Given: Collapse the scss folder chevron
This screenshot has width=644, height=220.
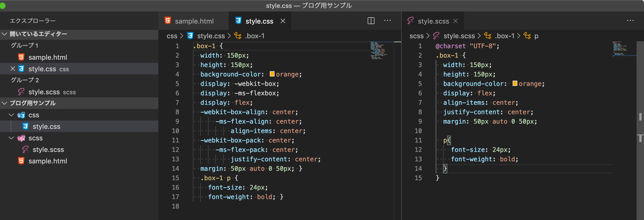Looking at the screenshot, I should point(11,138).
